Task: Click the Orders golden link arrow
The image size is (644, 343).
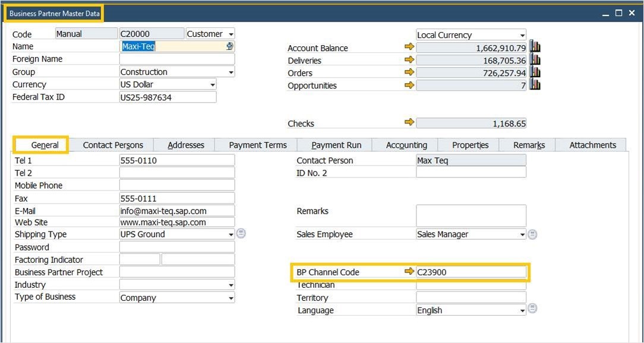Action: pyautogui.click(x=409, y=72)
